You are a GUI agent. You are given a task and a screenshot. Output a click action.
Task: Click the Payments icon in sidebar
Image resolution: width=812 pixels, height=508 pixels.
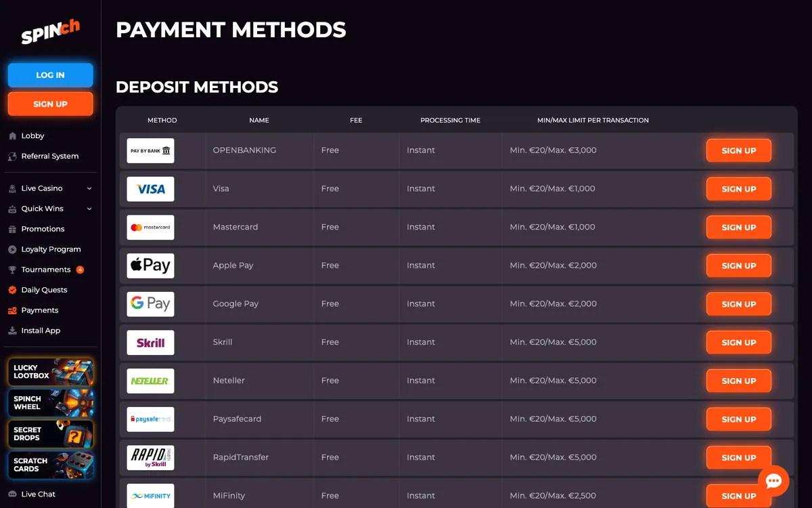point(12,311)
